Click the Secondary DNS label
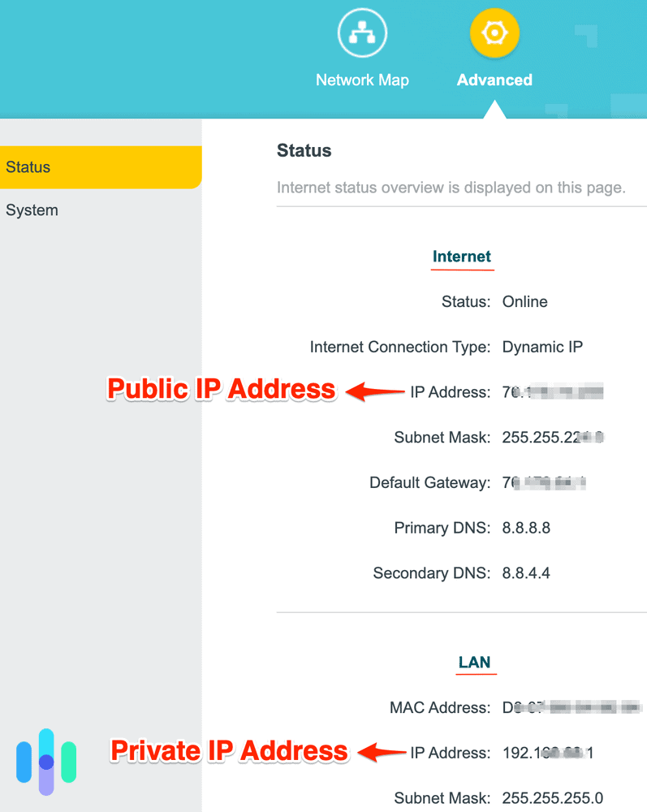The height and width of the screenshot is (812, 647). tap(432, 572)
